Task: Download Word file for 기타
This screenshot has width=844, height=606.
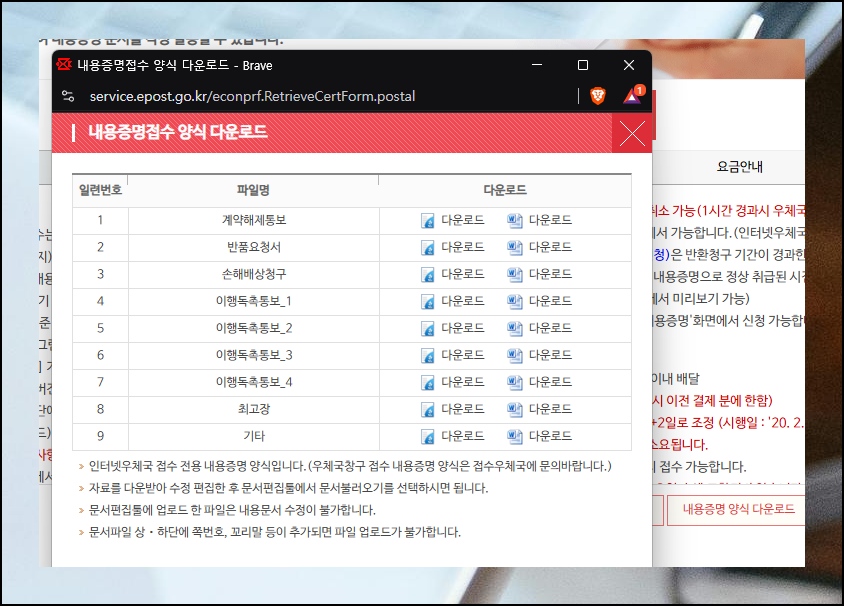Action: (x=539, y=436)
